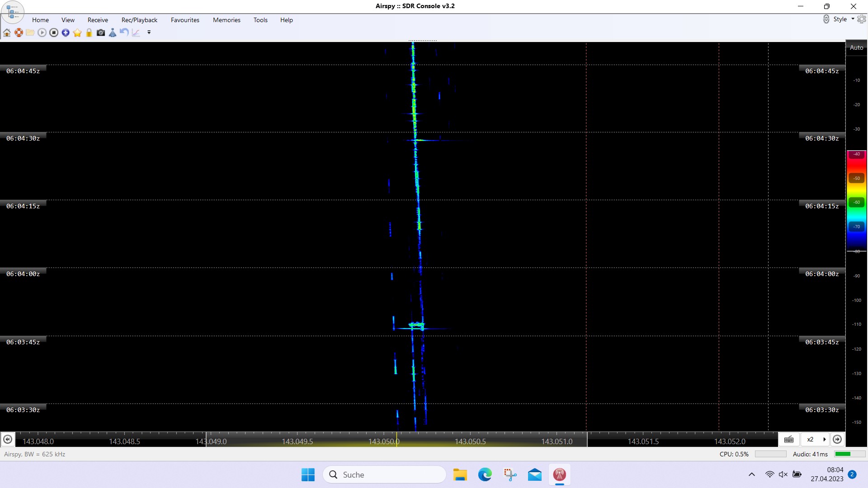Click the left 06:03:45z timestamp label

23,342
